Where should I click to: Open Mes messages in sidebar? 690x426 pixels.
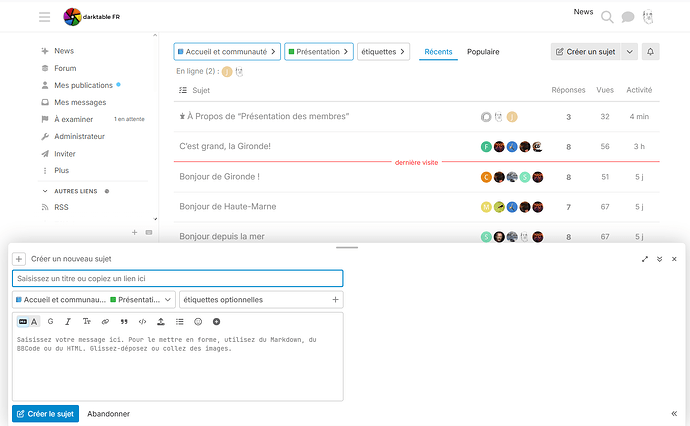80,102
